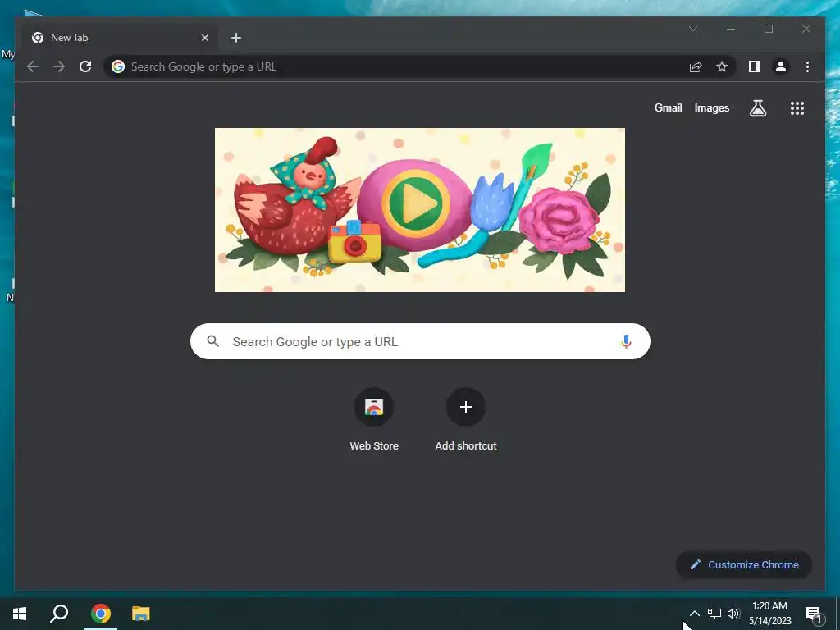This screenshot has width=840, height=630.
Task: Open Gmail link
Action: [x=668, y=107]
